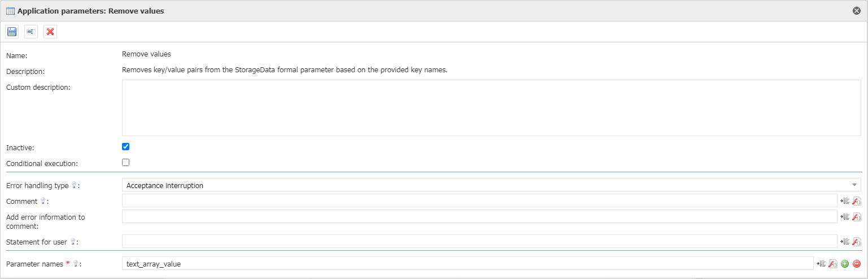This screenshot has height=279, width=868.
Task: Open the Error handling type dropdown
Action: pyautogui.click(x=491, y=185)
